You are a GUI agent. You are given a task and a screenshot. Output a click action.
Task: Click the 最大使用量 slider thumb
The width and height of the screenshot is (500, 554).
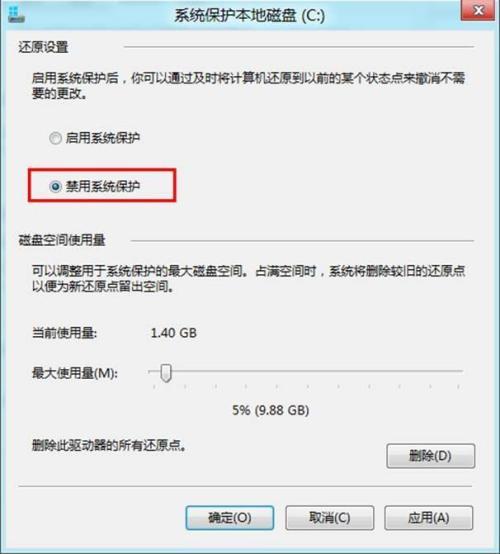tap(166, 373)
